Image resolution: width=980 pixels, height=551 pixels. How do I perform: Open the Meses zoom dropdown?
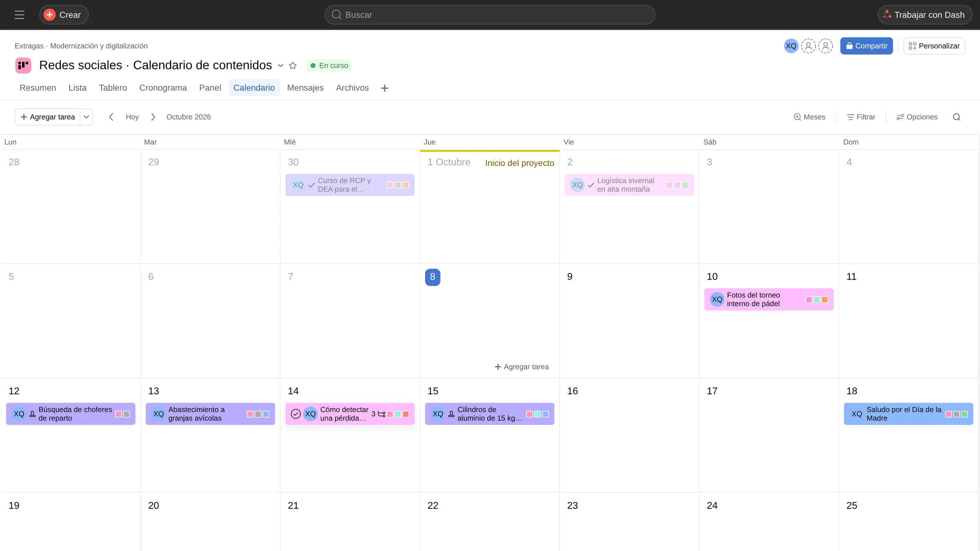pyautogui.click(x=809, y=117)
